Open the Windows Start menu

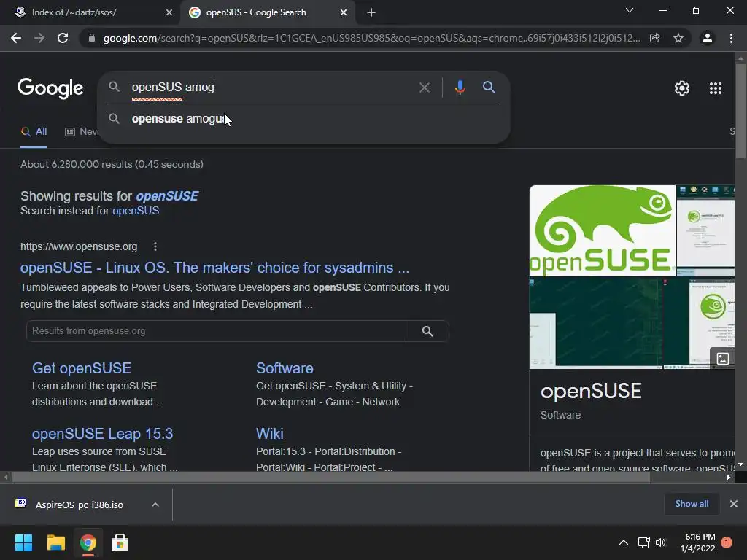click(x=23, y=542)
